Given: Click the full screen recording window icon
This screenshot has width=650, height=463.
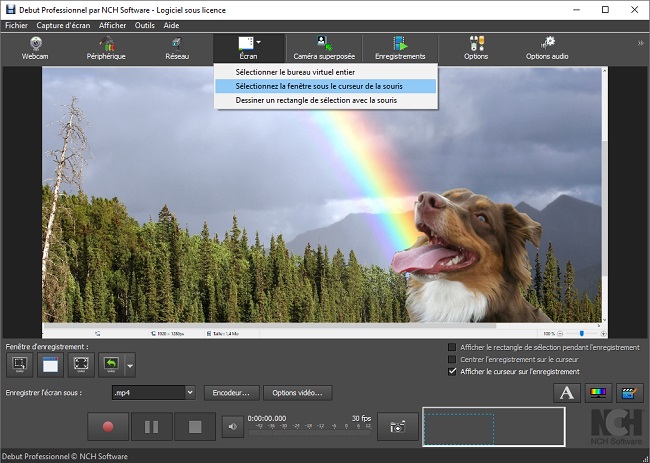Looking at the screenshot, I should [81, 365].
